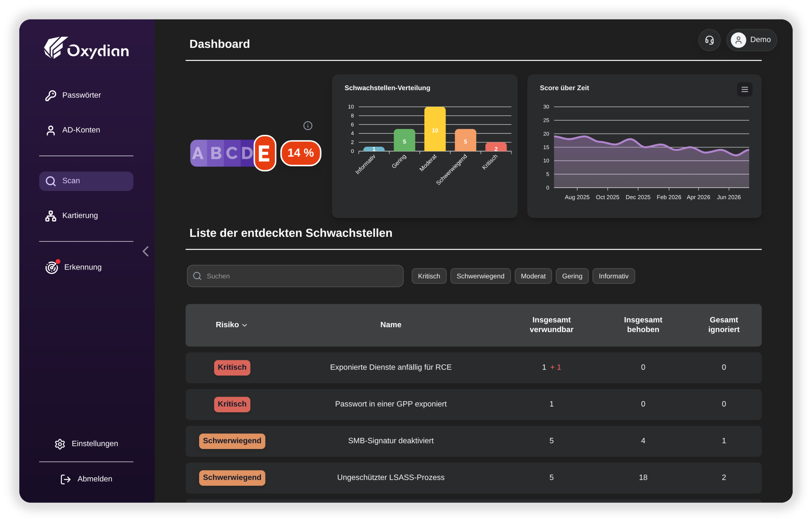Open the AD-Konten menu item
Image resolution: width=812 pixels, height=522 pixels.
click(x=86, y=130)
